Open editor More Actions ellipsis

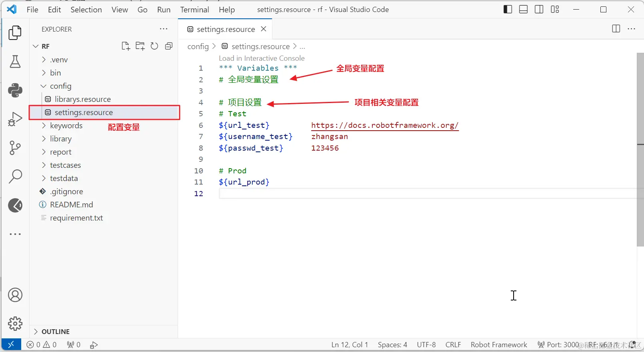pyautogui.click(x=632, y=29)
